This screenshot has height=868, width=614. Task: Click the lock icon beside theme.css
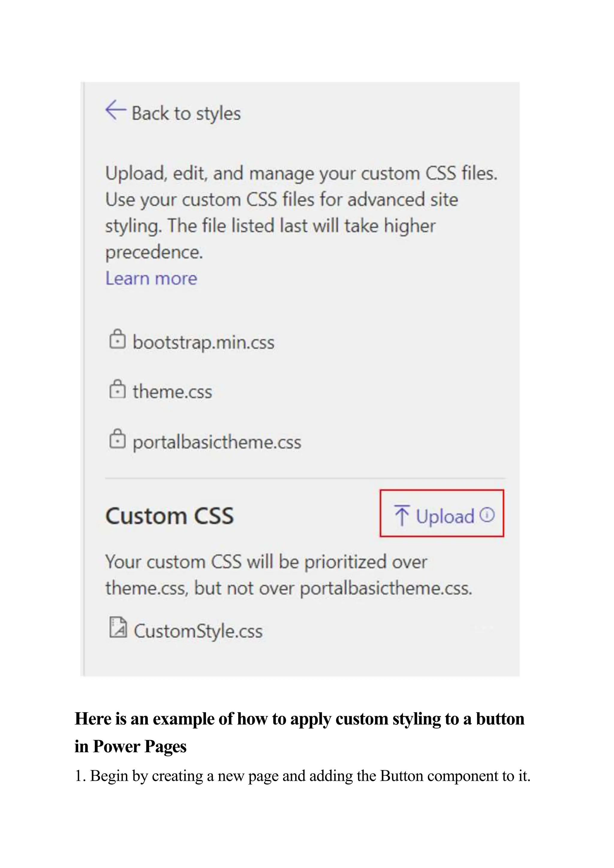[x=117, y=389]
